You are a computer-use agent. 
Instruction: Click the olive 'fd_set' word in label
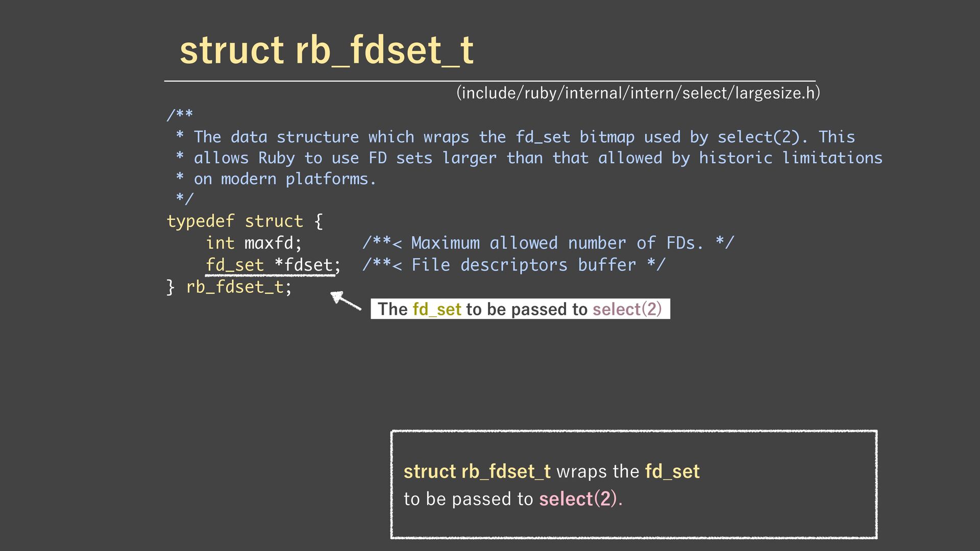click(x=436, y=309)
